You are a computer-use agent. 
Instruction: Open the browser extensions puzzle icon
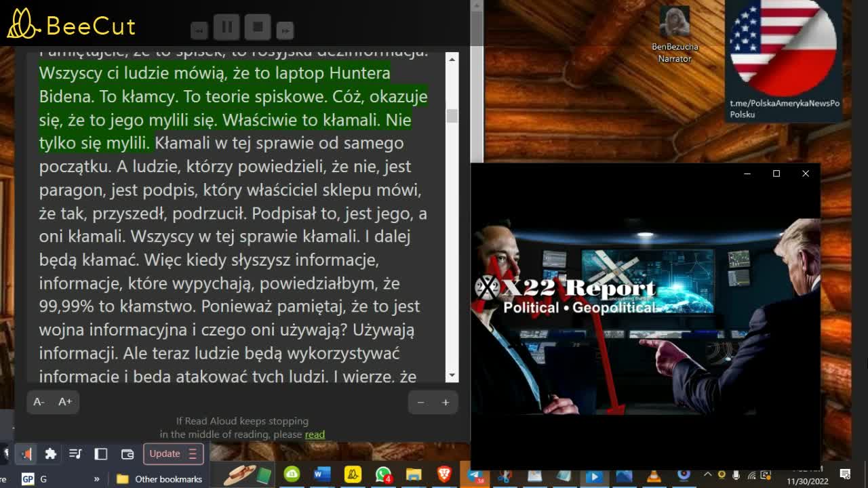tap(50, 454)
